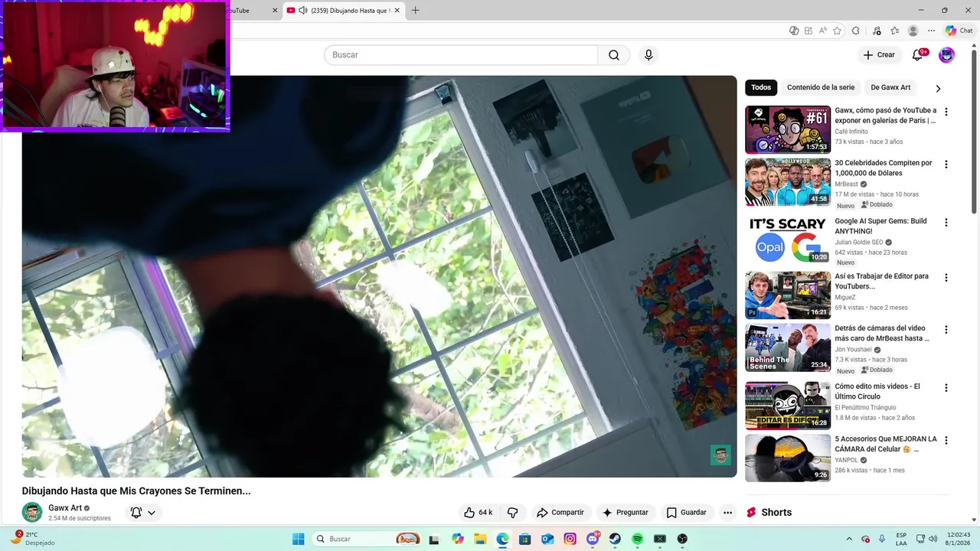Screen dimensions: 980x551
Task: Click the channel watermark in video corner
Action: pyautogui.click(x=720, y=455)
